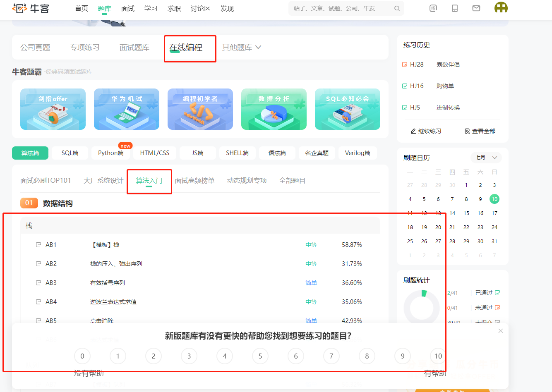The width and height of the screenshot is (552, 392).
Task: Click the 未通过 cross icon in stats
Action: click(497, 308)
